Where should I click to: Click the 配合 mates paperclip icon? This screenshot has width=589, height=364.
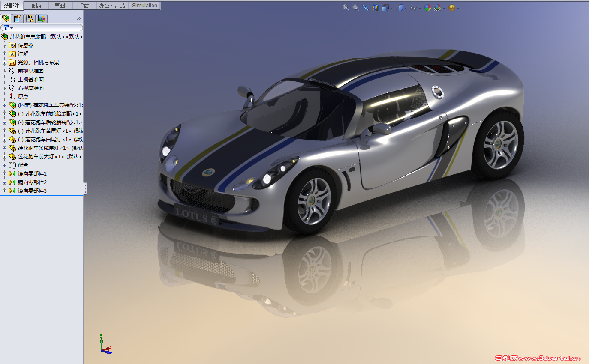12,165
